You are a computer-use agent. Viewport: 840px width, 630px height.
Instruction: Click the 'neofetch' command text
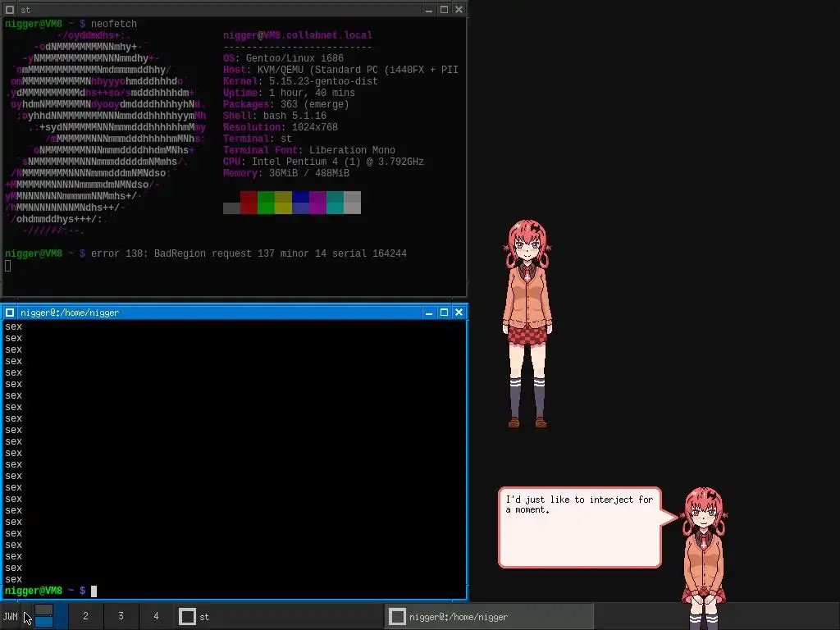[113, 24]
